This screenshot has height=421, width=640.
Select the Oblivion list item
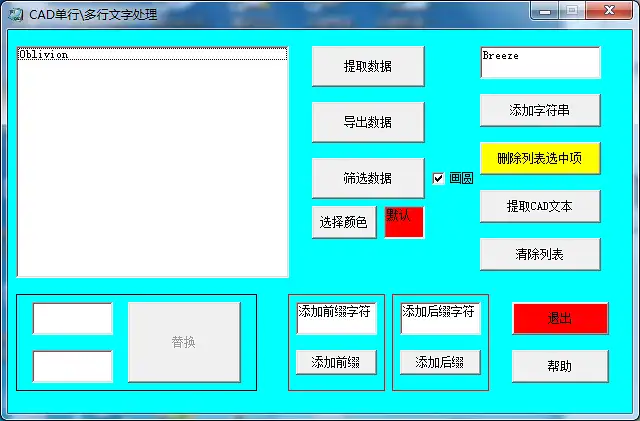(x=152, y=54)
